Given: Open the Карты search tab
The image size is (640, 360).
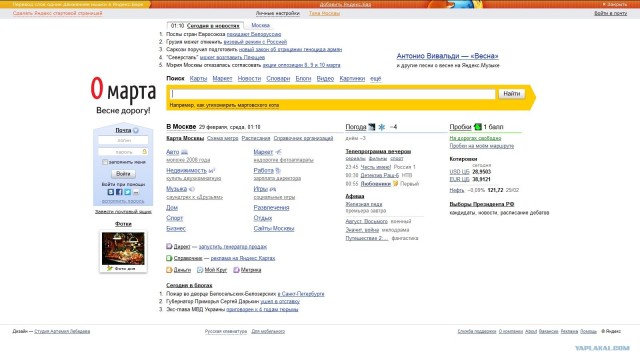Looking at the screenshot, I should (198, 78).
